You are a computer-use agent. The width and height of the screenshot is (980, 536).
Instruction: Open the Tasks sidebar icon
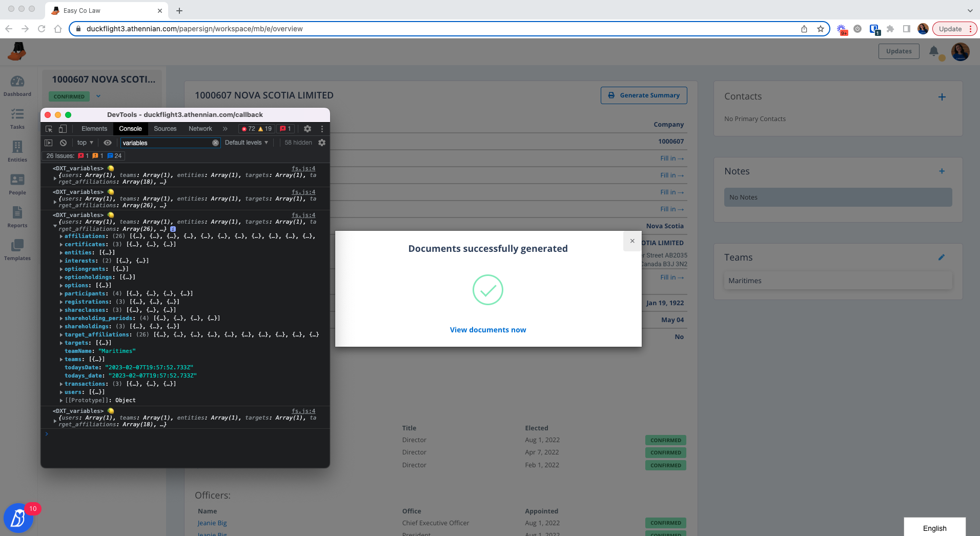[17, 118]
